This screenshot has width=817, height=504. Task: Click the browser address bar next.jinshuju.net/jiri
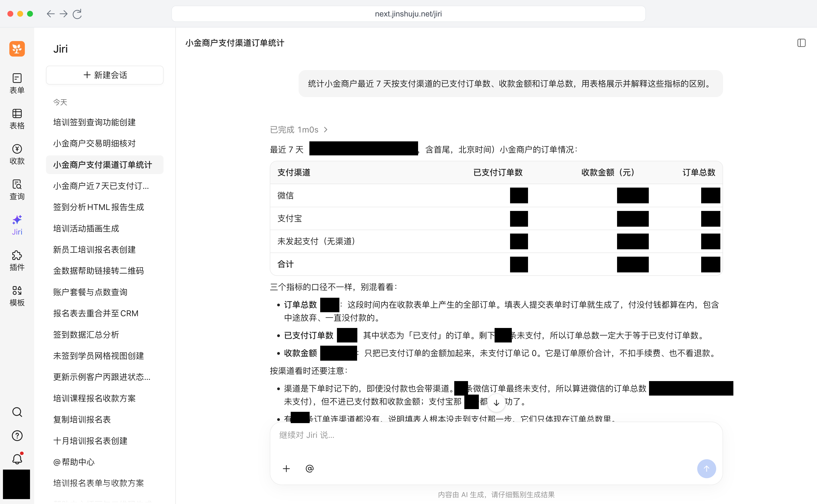(408, 14)
